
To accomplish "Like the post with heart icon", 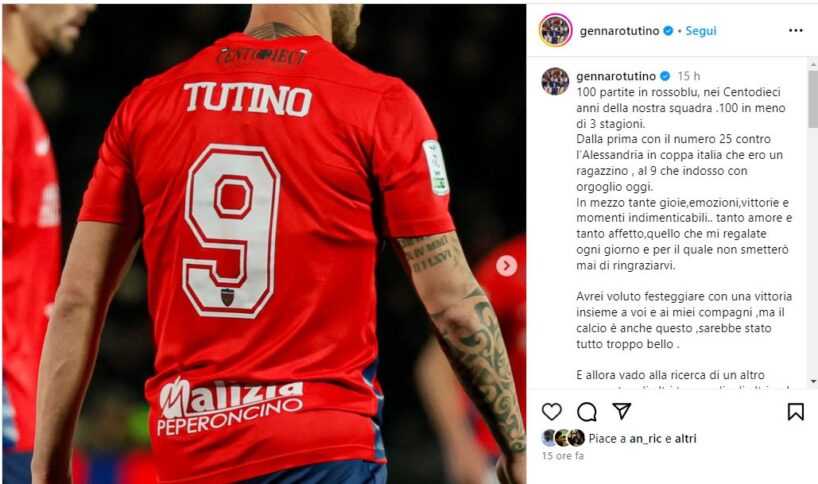I will 551,412.
